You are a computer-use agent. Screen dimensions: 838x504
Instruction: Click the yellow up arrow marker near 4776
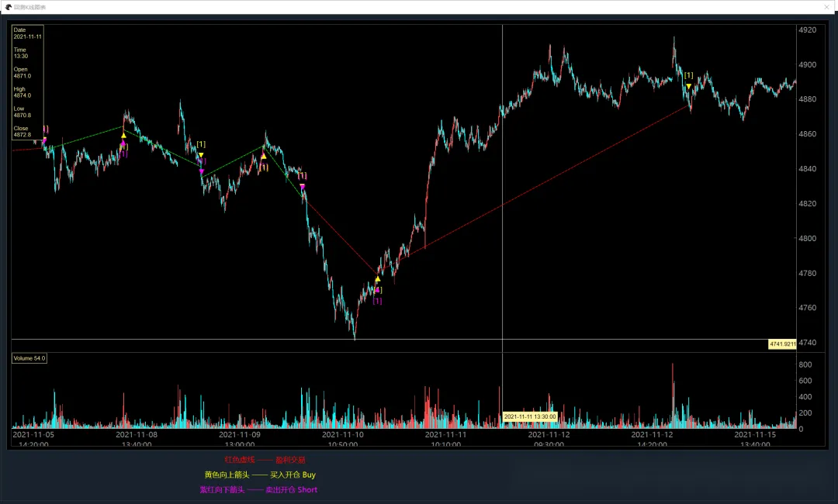pyautogui.click(x=378, y=279)
